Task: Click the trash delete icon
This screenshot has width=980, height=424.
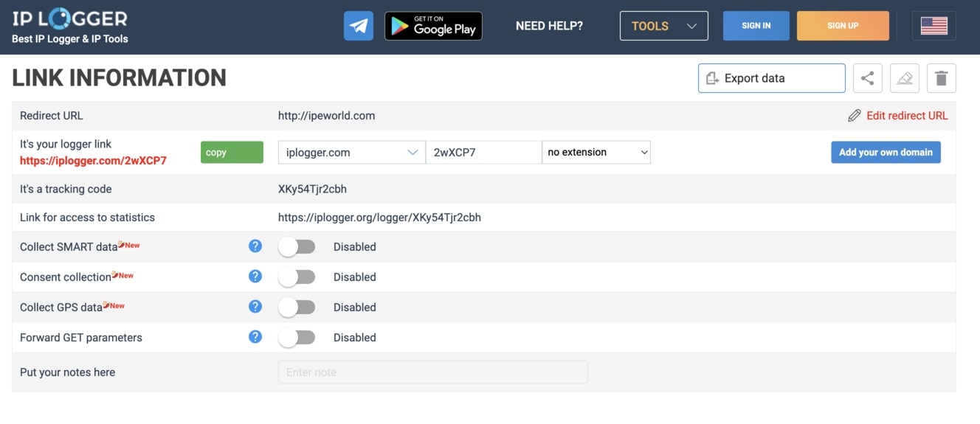Action: tap(942, 78)
